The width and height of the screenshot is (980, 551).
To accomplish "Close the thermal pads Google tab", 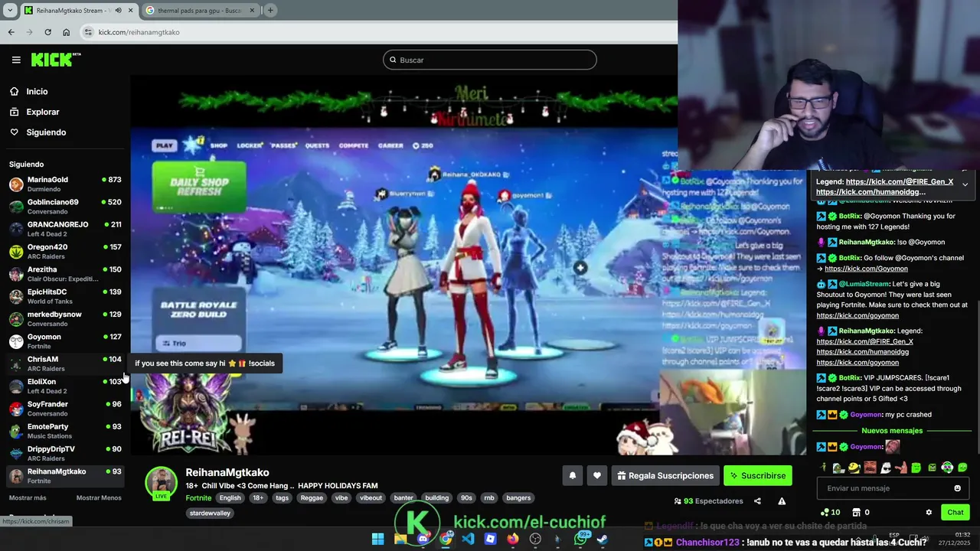I will (252, 10).
